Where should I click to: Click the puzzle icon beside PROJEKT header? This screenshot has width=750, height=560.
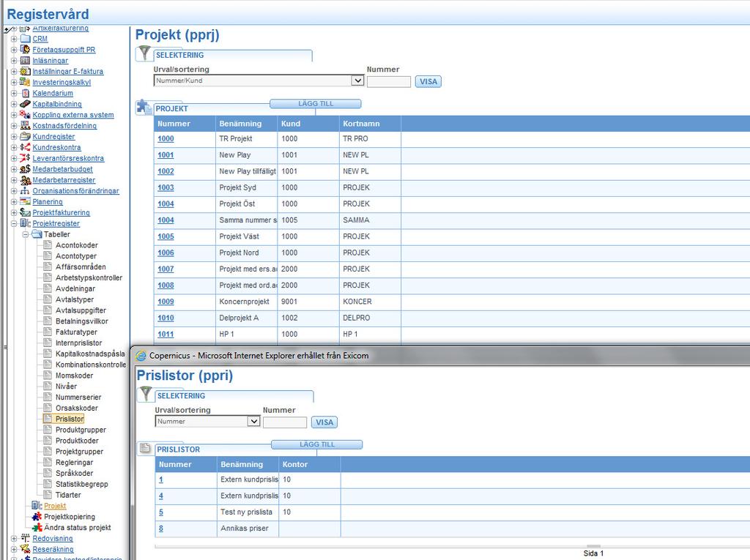(x=144, y=107)
